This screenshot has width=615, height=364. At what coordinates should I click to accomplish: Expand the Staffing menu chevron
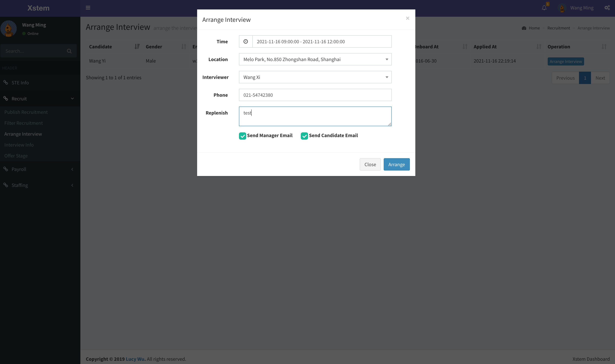click(x=72, y=185)
